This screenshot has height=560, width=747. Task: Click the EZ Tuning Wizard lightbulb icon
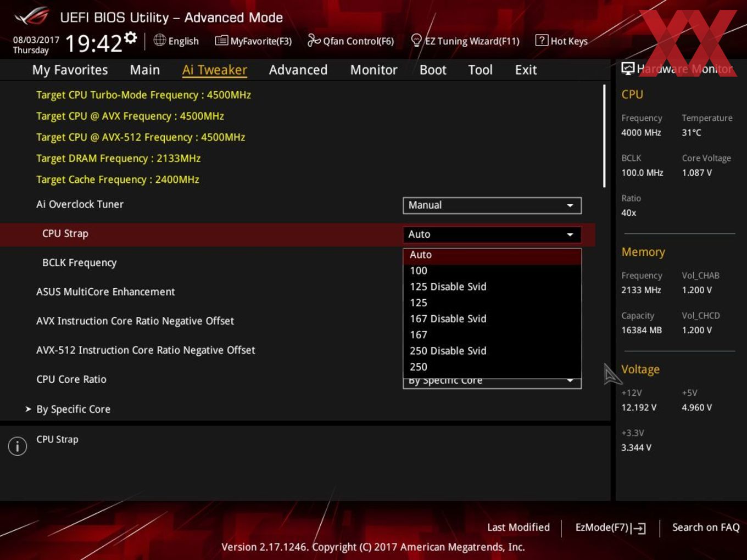[x=416, y=40]
